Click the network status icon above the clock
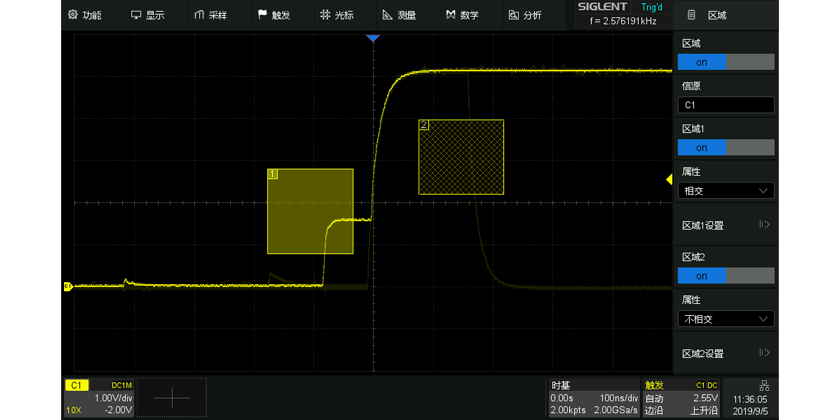This screenshot has height=420, width=840. click(765, 385)
